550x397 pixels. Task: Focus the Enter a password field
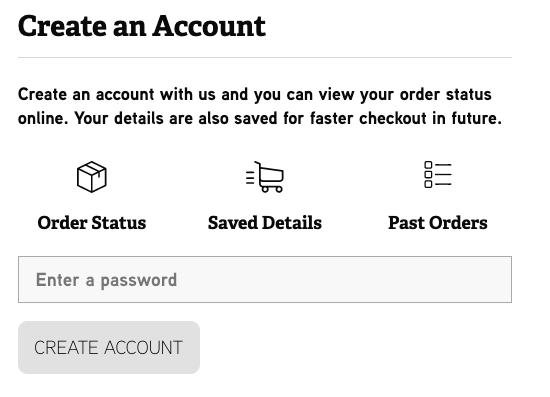click(265, 280)
